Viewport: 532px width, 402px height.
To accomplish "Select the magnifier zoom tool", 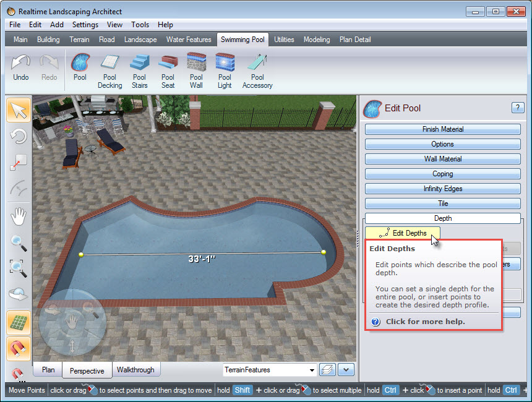I will coord(18,242).
